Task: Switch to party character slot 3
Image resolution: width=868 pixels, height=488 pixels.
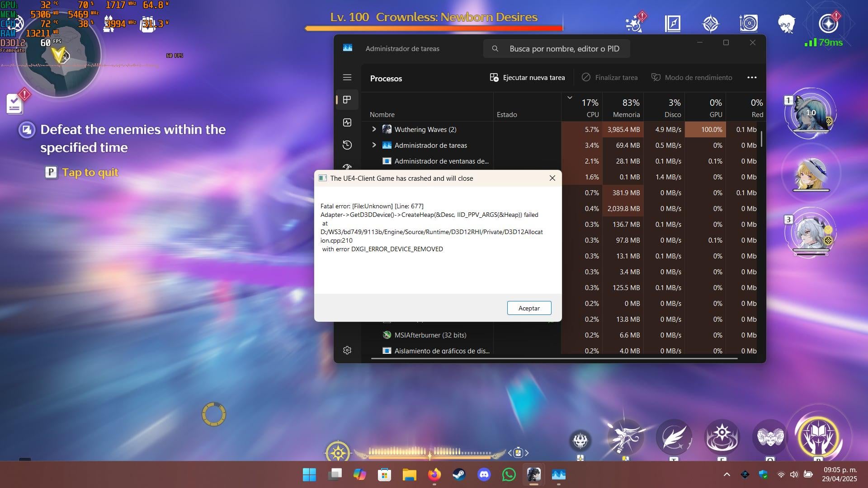Action: pyautogui.click(x=811, y=232)
